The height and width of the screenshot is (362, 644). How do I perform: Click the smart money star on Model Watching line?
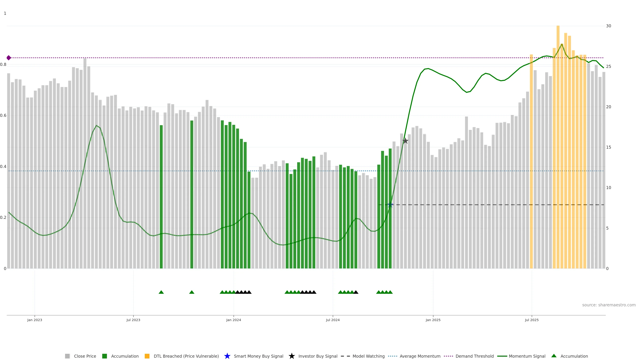click(390, 205)
